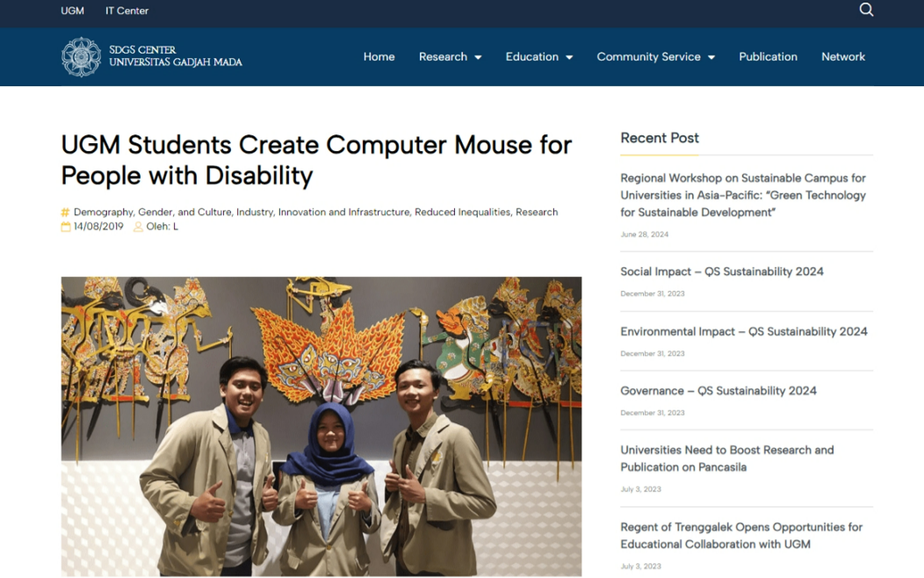Click the hashtag icon before categories

[66, 213]
